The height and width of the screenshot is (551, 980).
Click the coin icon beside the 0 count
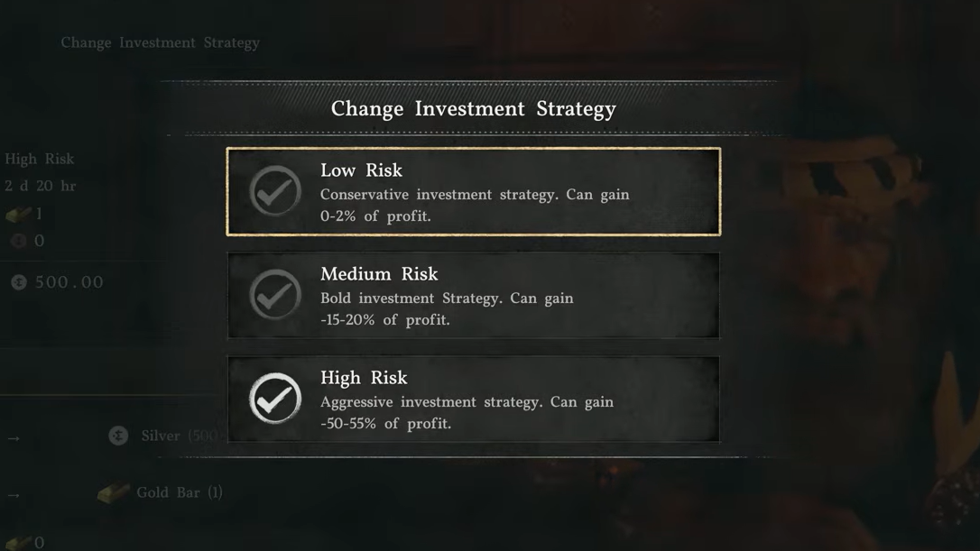point(18,241)
